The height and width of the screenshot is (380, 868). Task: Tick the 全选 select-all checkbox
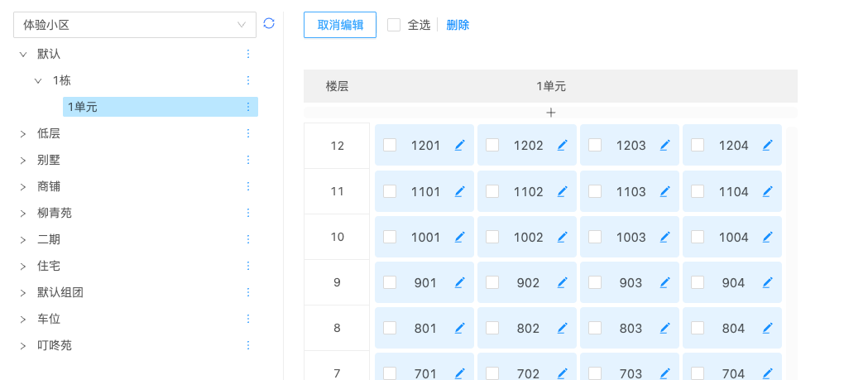[x=394, y=25]
